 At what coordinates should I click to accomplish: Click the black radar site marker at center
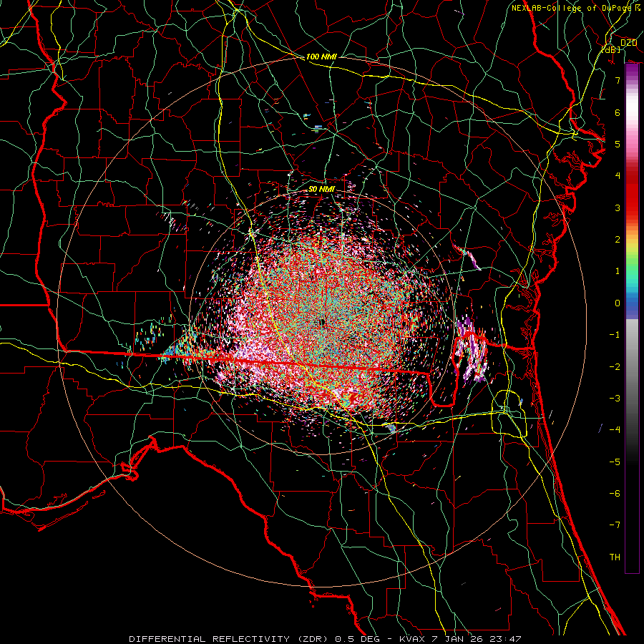tap(323, 323)
